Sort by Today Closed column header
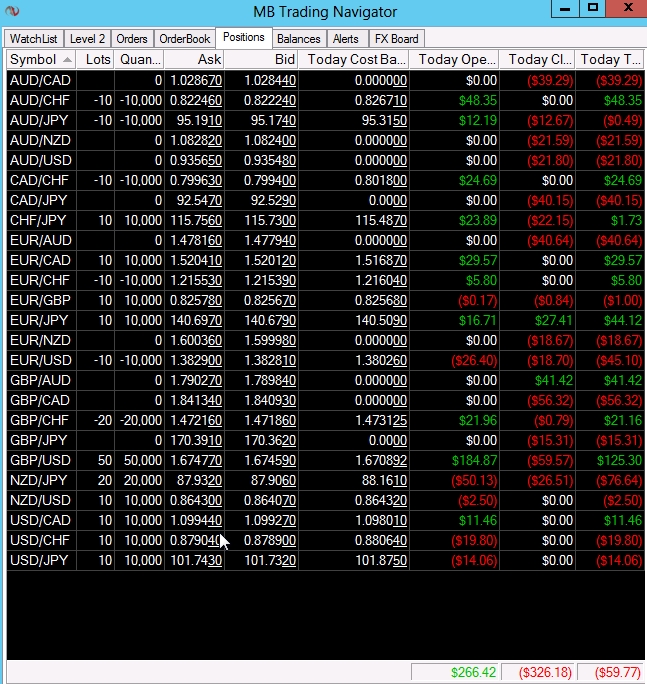 537,59
